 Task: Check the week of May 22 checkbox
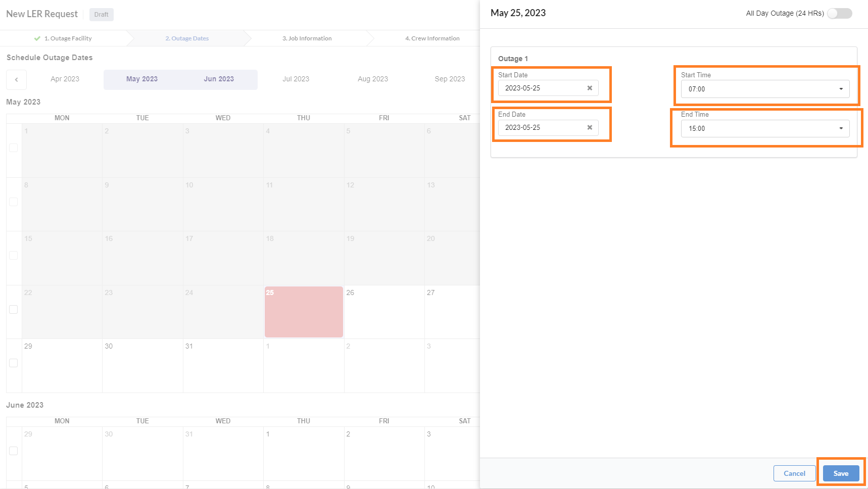[x=14, y=309]
